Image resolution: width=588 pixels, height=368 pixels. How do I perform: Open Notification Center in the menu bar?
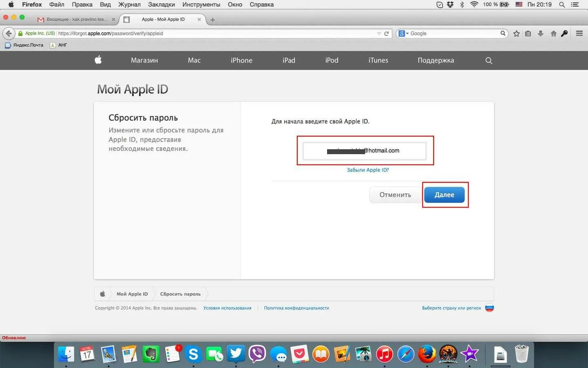point(575,4)
